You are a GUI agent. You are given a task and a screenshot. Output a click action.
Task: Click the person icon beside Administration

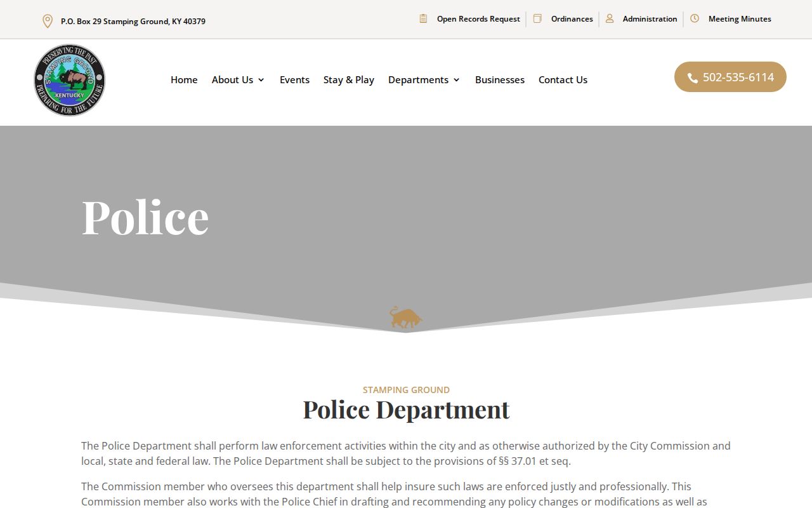pos(610,18)
